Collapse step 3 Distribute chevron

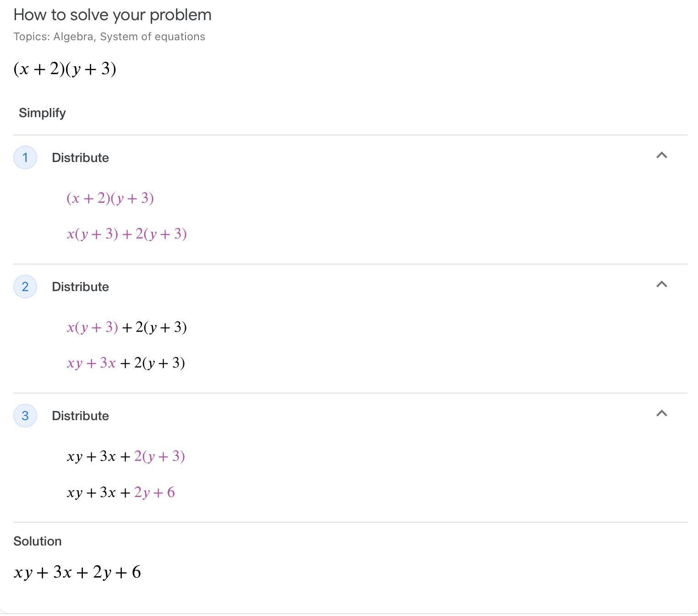point(661,414)
